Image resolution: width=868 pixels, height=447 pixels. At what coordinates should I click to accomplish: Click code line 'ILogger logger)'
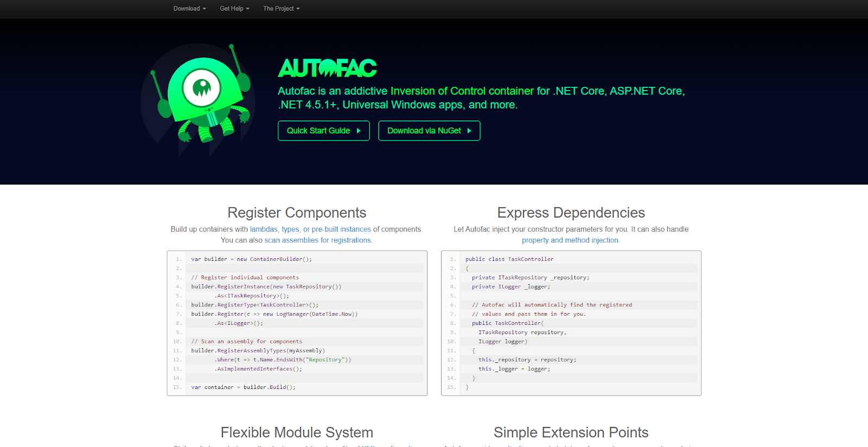(x=503, y=342)
